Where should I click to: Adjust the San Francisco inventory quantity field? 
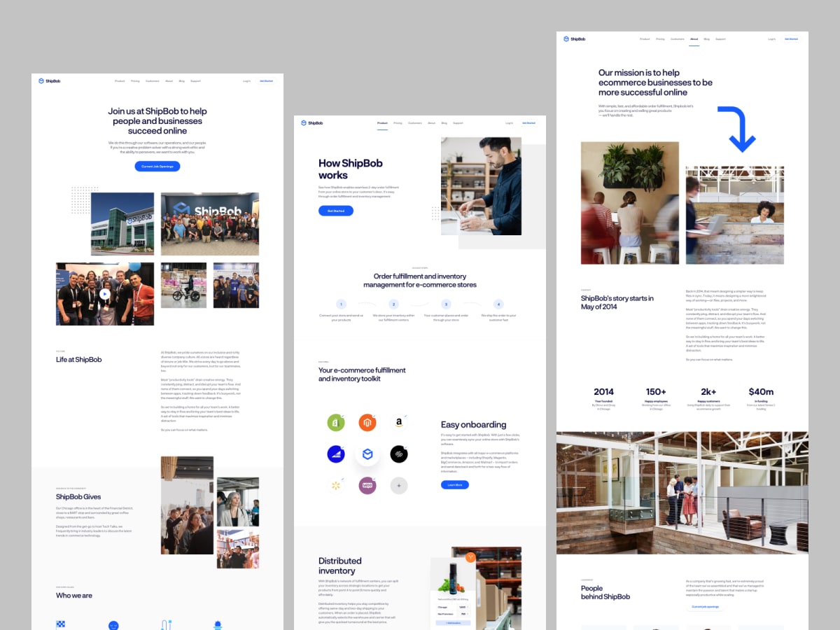(x=462, y=614)
